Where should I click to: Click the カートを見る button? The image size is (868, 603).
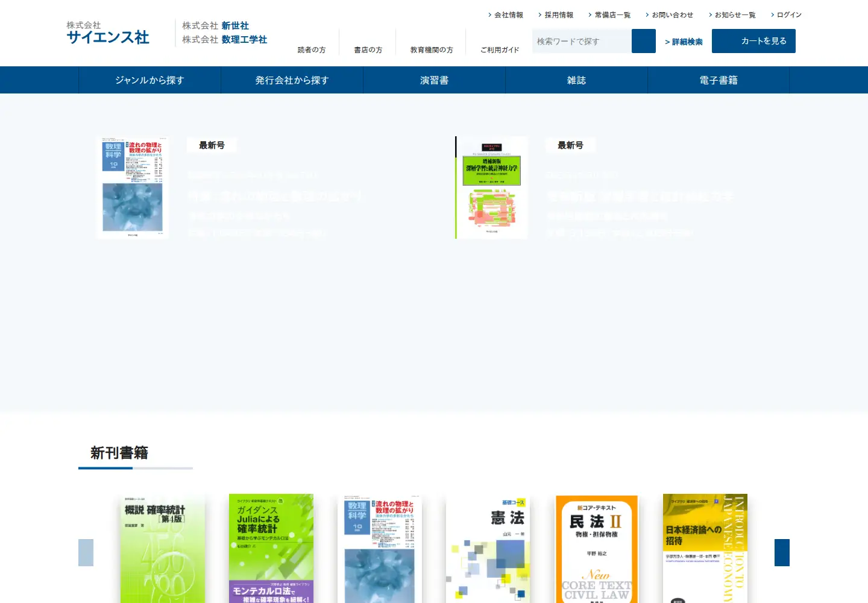pos(753,41)
